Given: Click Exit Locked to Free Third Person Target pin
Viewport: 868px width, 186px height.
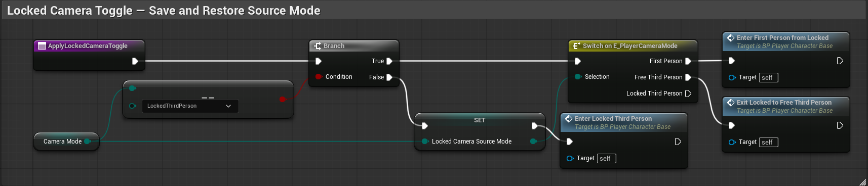Looking at the screenshot, I should click(732, 142).
